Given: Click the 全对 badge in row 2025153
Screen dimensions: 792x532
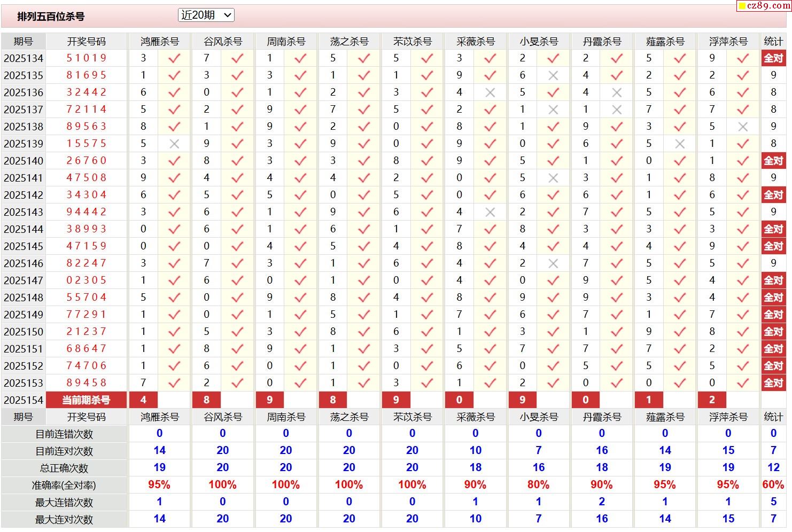Looking at the screenshot, I should [x=773, y=383].
